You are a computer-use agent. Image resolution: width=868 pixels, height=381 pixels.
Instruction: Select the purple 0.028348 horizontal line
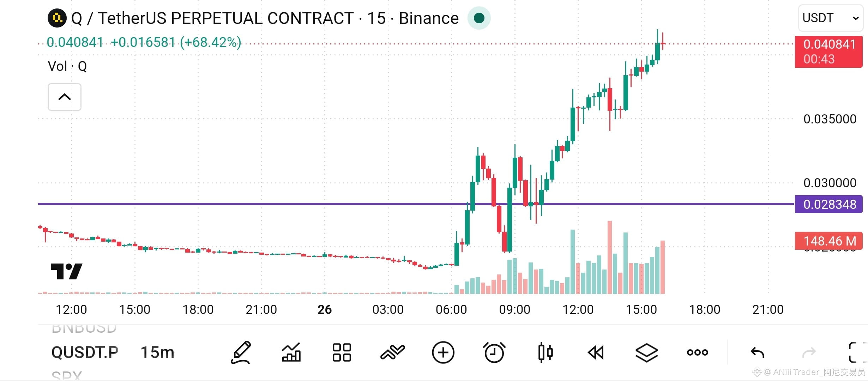coord(416,204)
